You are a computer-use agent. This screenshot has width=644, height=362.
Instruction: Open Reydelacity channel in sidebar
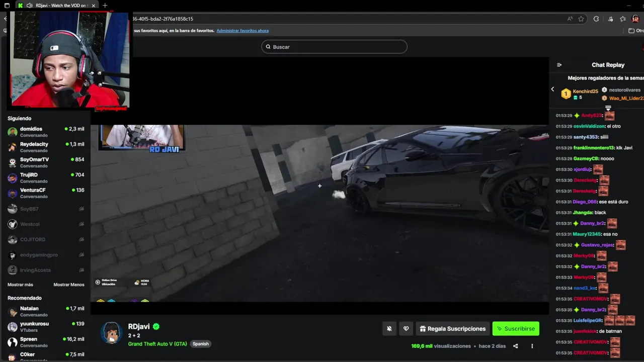(x=45, y=147)
